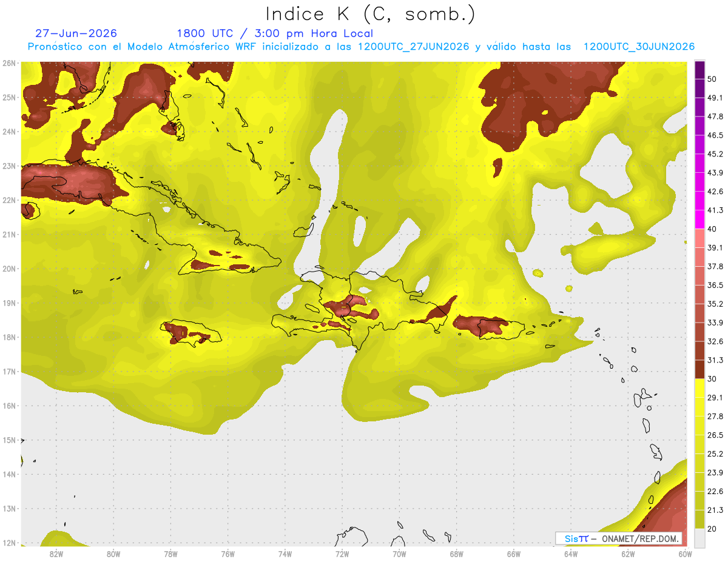
Task: Click the longitude axis label "72W"
Action: 342,554
